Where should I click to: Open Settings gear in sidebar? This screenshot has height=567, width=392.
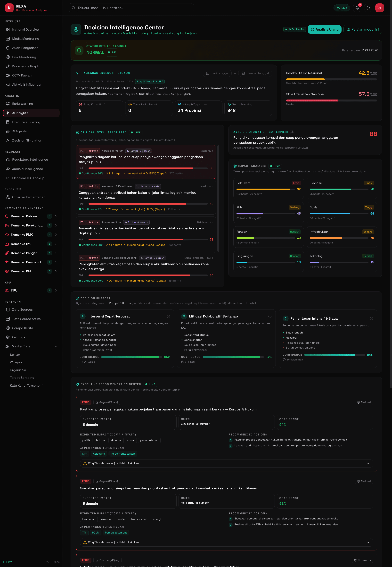coord(31,337)
